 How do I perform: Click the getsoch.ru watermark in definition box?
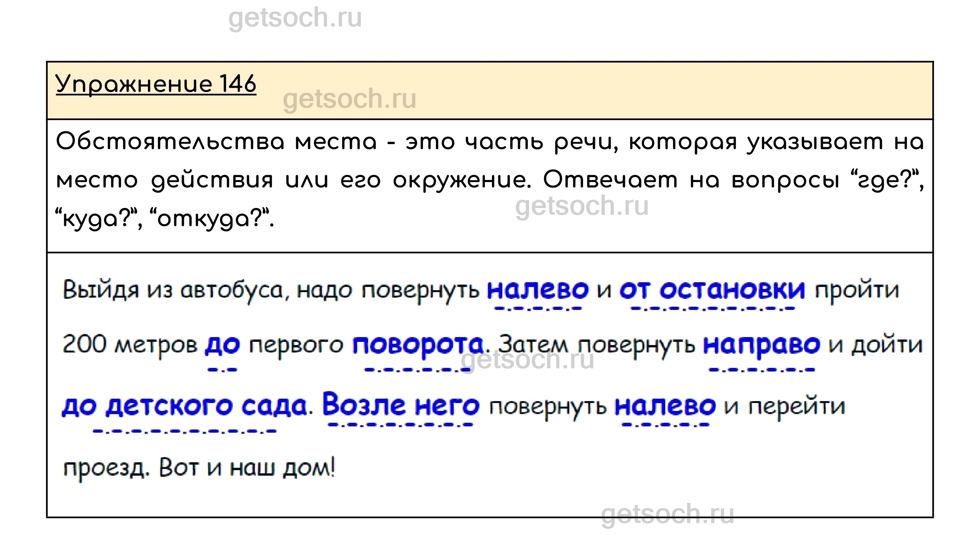click(582, 206)
